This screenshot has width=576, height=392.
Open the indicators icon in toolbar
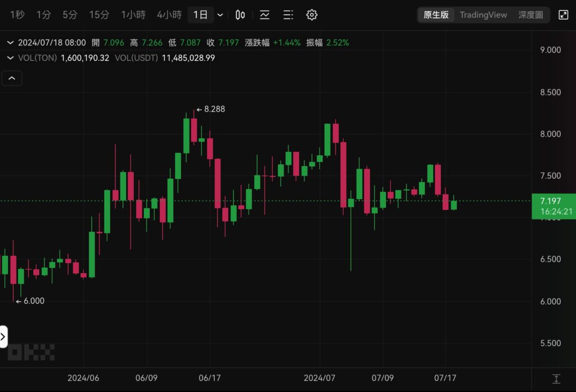point(264,15)
